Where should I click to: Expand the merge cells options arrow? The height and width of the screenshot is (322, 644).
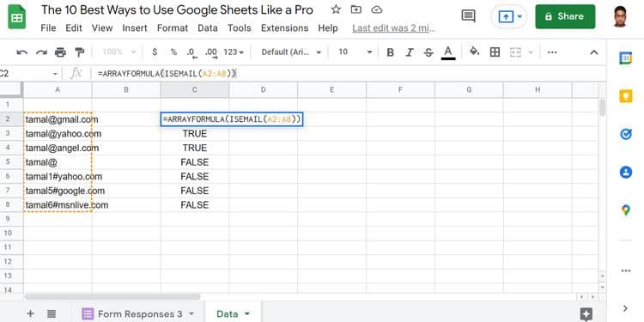click(x=531, y=52)
